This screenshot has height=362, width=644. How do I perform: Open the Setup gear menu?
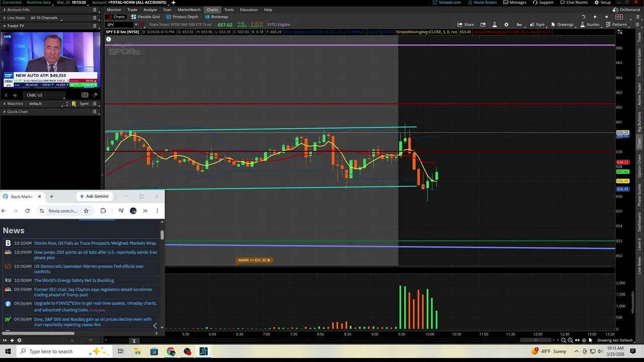[x=603, y=3]
